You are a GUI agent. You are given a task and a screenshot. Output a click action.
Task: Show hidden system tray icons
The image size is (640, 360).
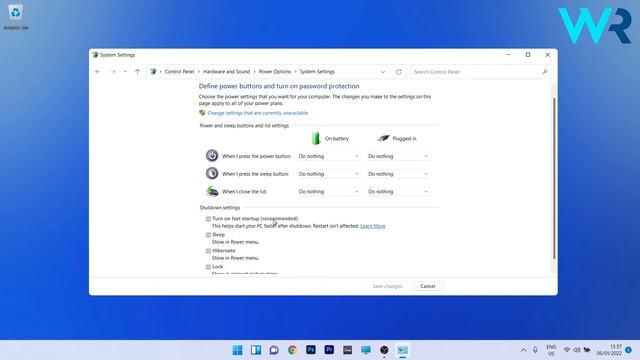523,350
